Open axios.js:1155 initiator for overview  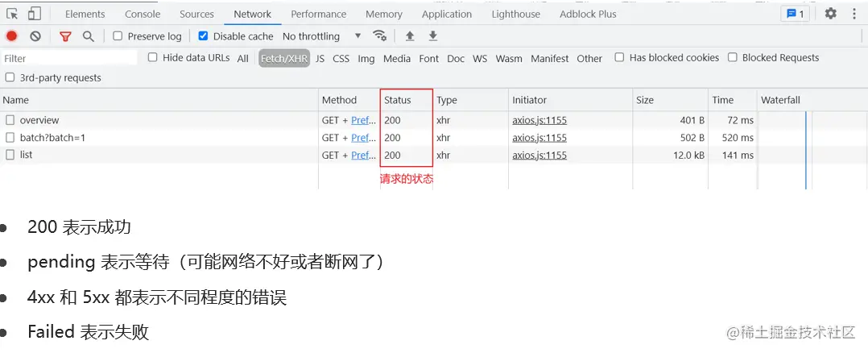(539, 120)
